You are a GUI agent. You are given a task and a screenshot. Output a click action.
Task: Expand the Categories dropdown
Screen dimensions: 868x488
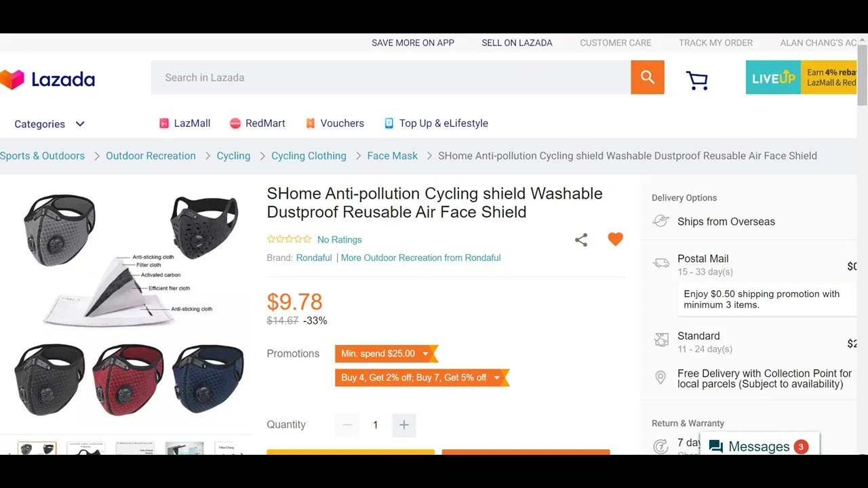tap(50, 124)
